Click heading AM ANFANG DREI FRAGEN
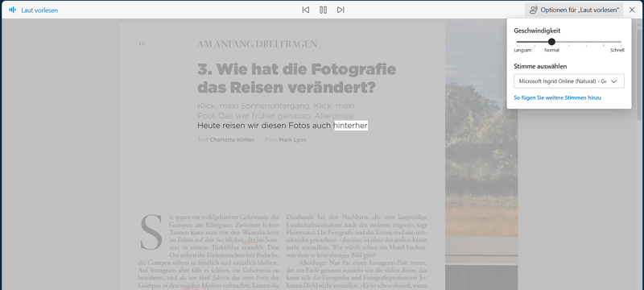This screenshot has width=644, height=290. [257, 44]
